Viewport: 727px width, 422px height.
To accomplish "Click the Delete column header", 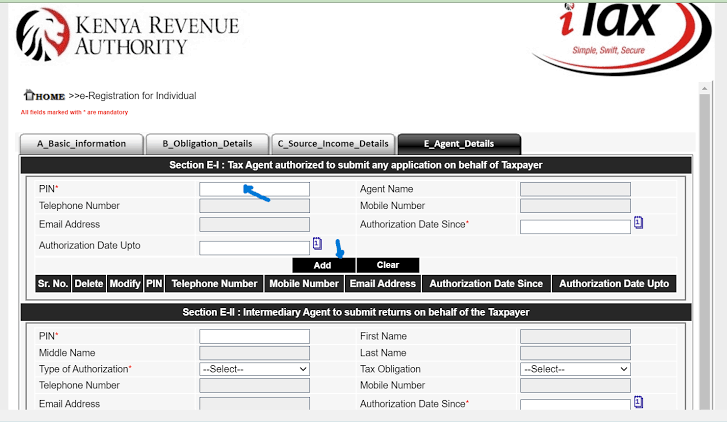I will coord(89,284).
